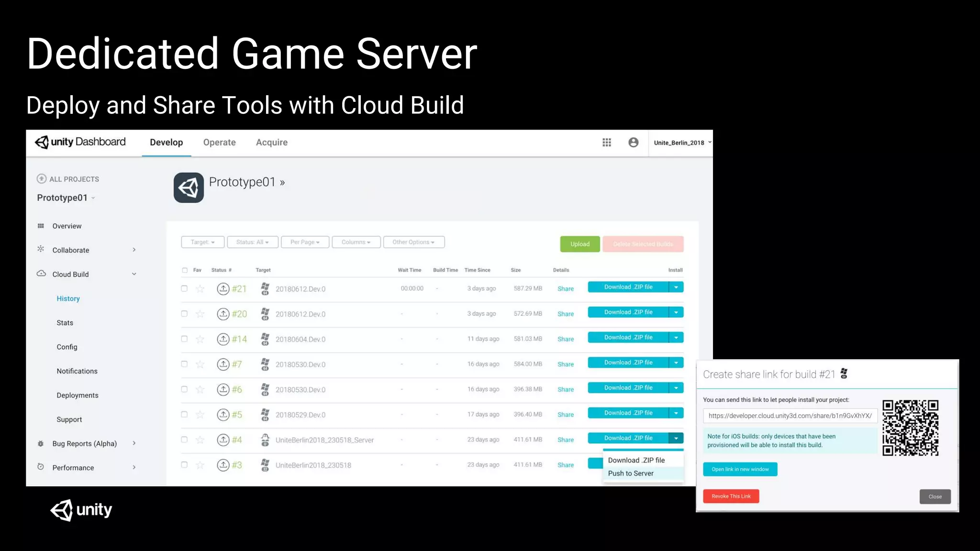This screenshot has width=980, height=551.
Task: Favorite build #21 with its star
Action: pos(200,289)
